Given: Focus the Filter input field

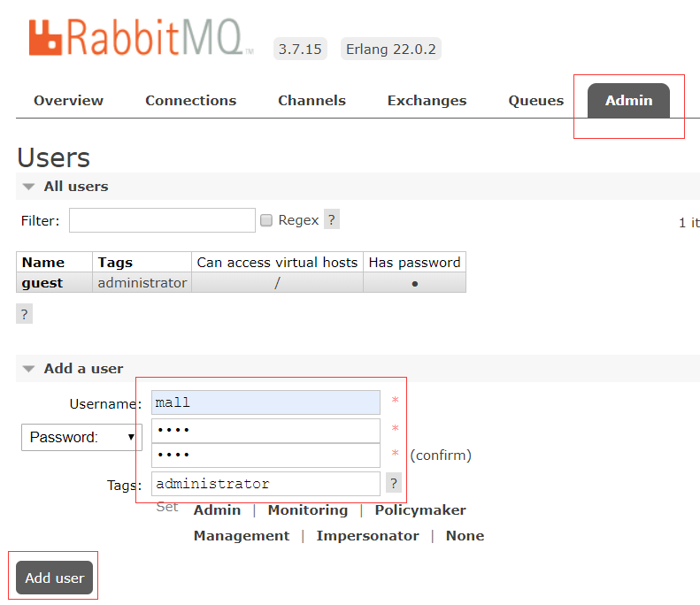Looking at the screenshot, I should tap(162, 220).
